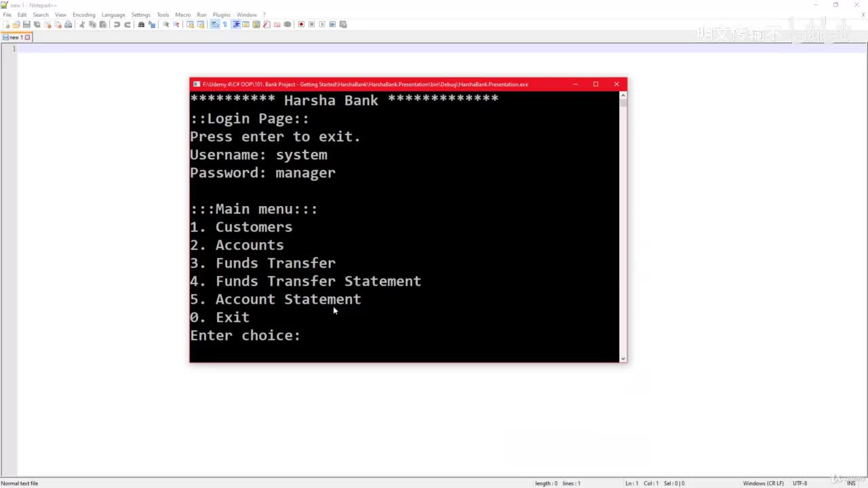The height and width of the screenshot is (488, 868).
Task: Open the Settings menu
Action: tap(141, 14)
